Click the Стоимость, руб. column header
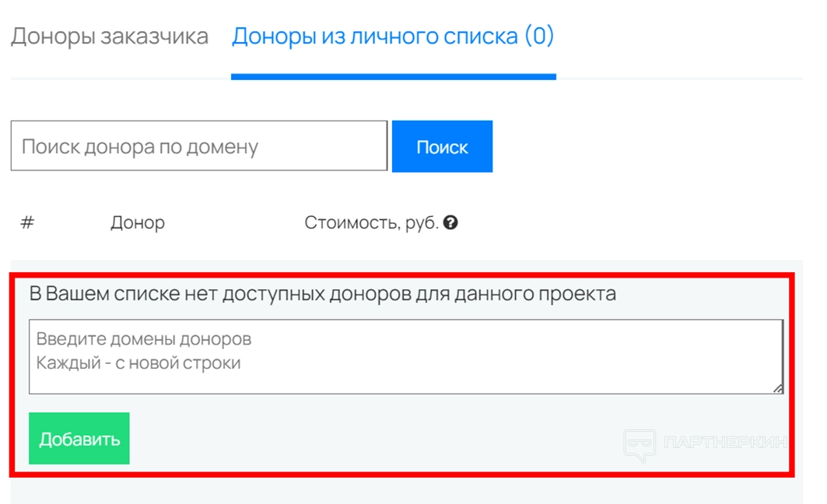Image resolution: width=827 pixels, height=504 pixels. click(x=371, y=223)
